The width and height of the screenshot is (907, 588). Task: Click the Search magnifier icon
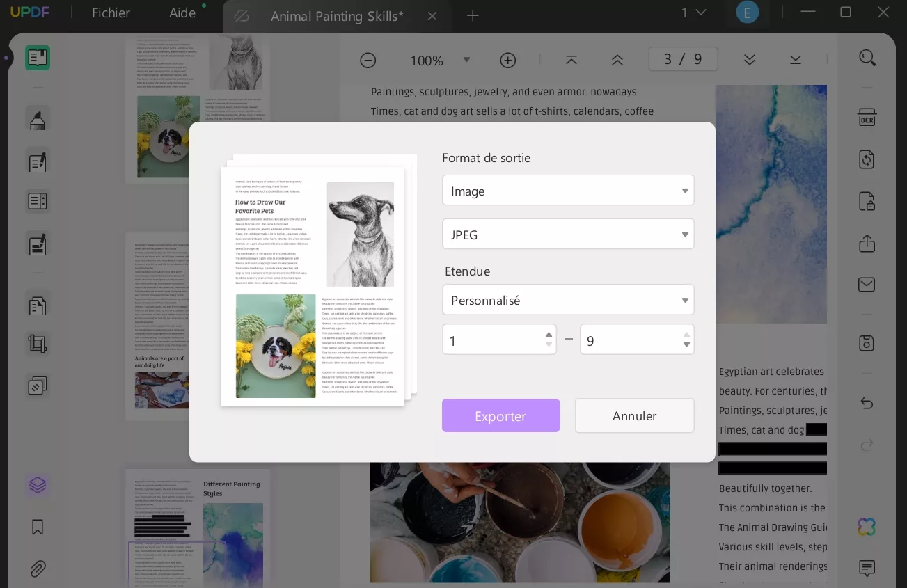click(x=867, y=58)
